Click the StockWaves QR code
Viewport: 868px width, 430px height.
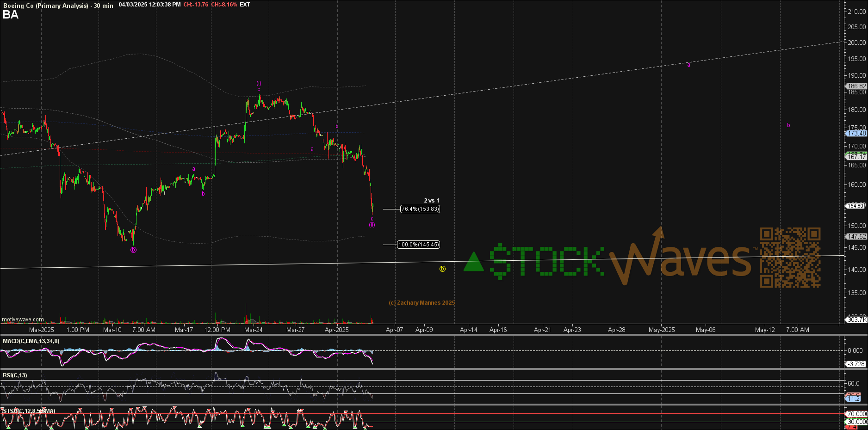coord(790,257)
